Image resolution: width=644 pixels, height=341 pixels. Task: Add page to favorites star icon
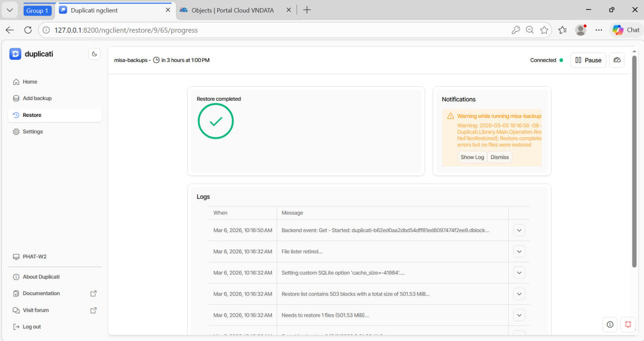click(544, 30)
